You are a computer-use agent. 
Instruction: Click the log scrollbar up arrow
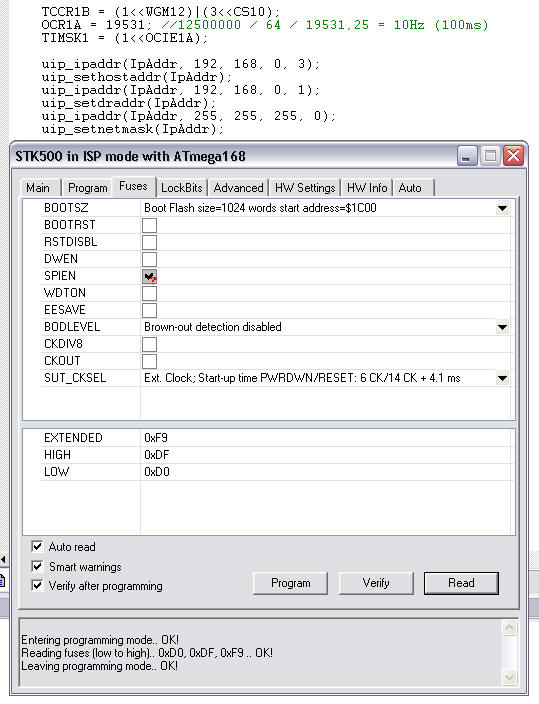509,628
